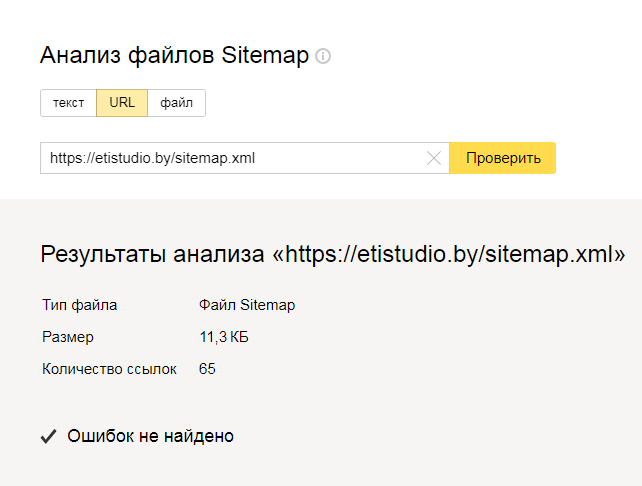Clear the URL field with the X icon

coord(433,158)
